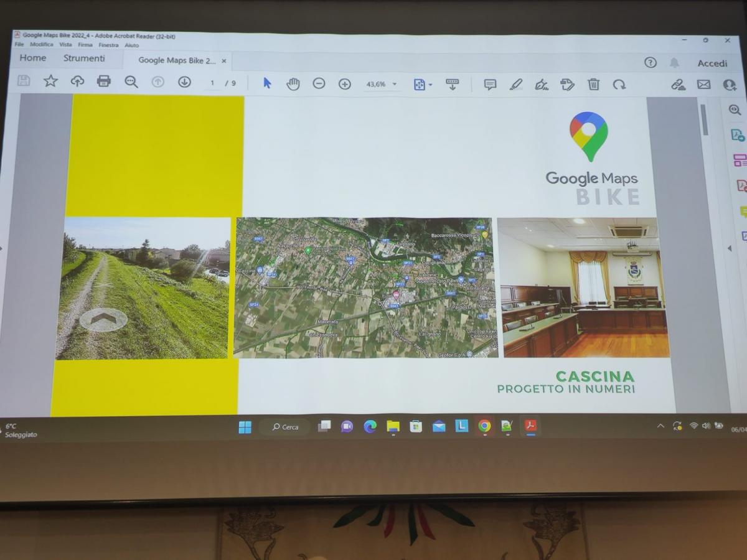Switch to the Home tab

click(33, 58)
